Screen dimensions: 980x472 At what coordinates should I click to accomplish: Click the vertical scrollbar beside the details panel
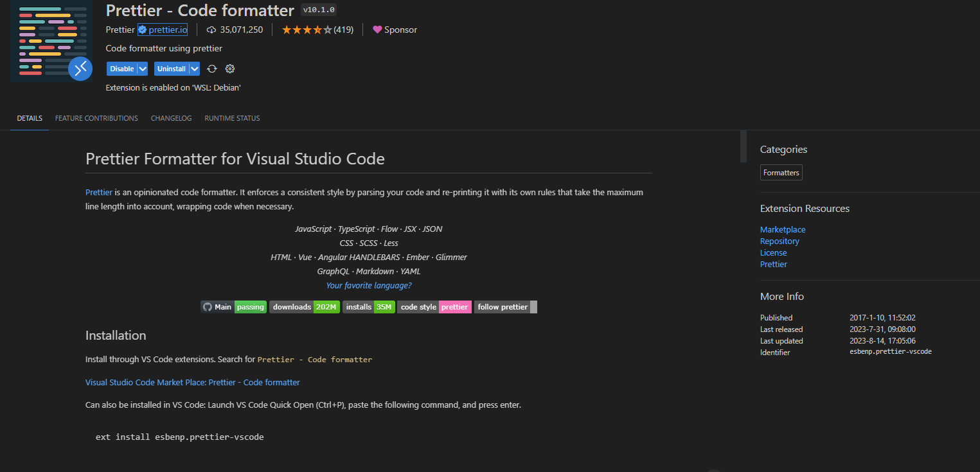(743, 146)
